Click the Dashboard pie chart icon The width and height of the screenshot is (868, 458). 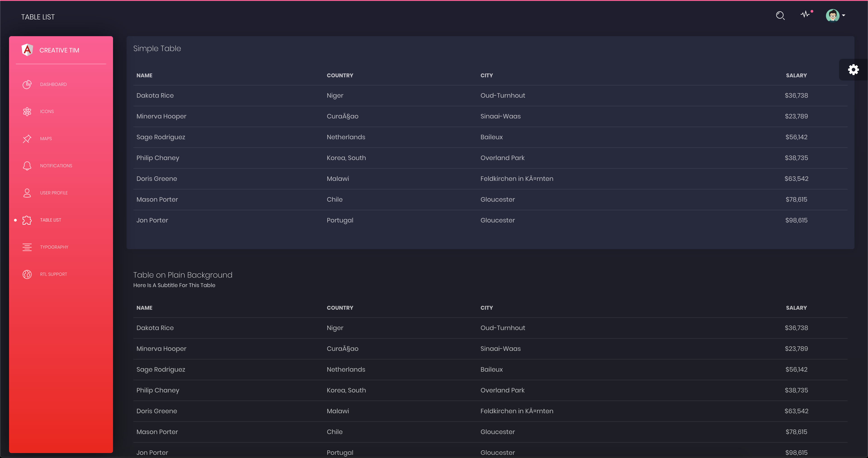27,84
